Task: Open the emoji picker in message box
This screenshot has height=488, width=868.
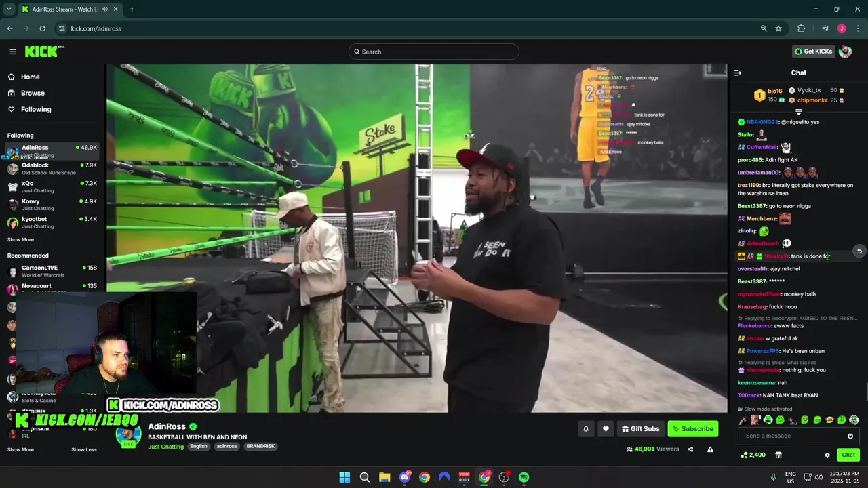Action: coord(850,436)
